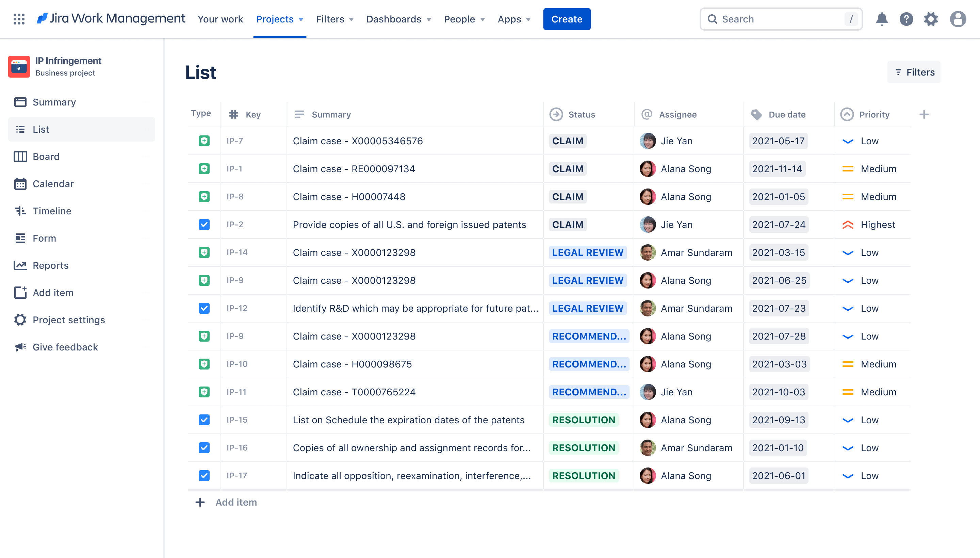Click the blue Create button
This screenshot has width=980, height=558.
pos(567,19)
